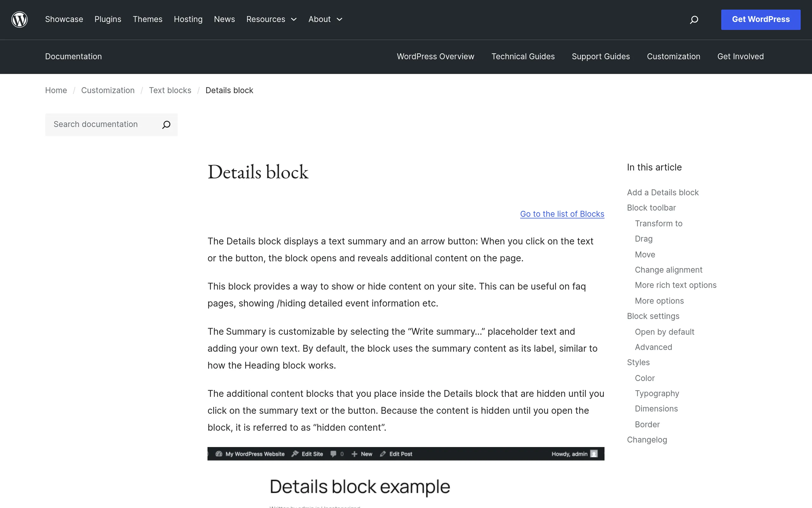The height and width of the screenshot is (508, 812).
Task: Expand the About dropdown chevron
Action: coord(339,19)
